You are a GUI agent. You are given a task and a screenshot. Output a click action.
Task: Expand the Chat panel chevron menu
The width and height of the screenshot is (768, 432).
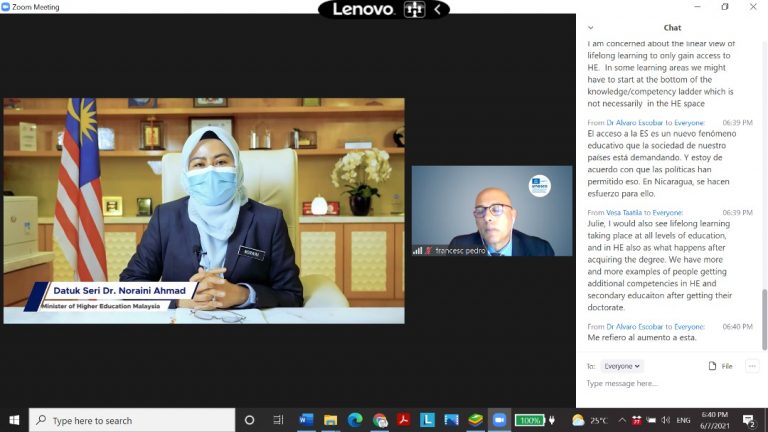point(590,28)
